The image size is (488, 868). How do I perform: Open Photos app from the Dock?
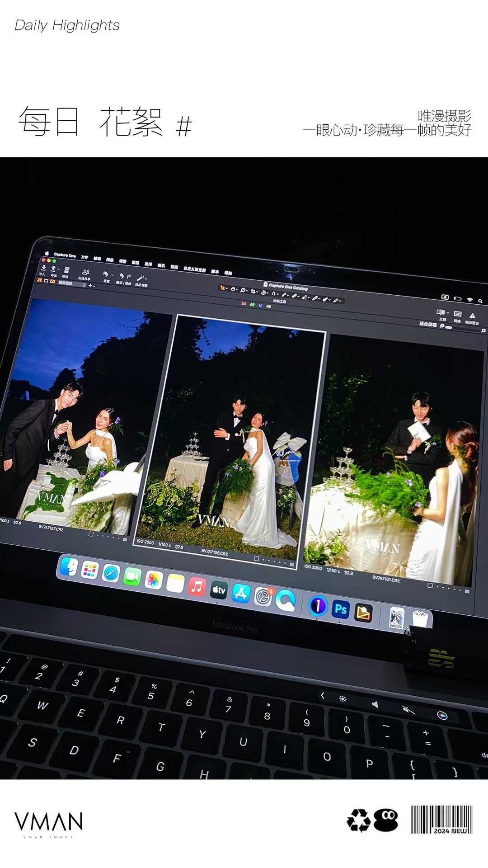click(x=154, y=580)
